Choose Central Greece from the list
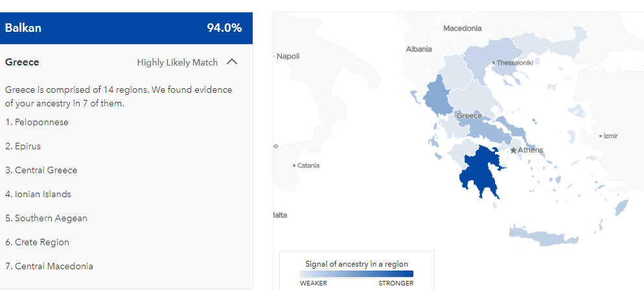Viewport: 644px width, 290px height. coord(41,170)
